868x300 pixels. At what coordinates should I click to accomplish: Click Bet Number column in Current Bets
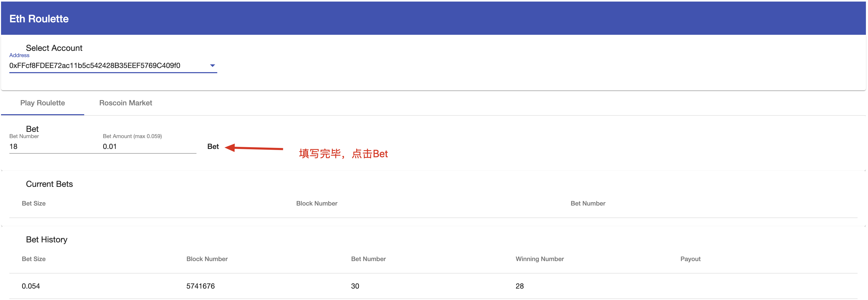588,203
